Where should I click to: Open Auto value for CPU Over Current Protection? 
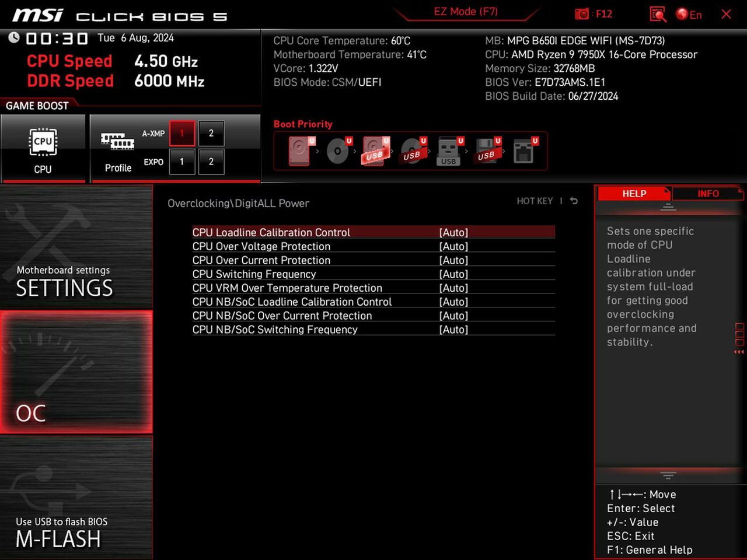click(x=453, y=260)
